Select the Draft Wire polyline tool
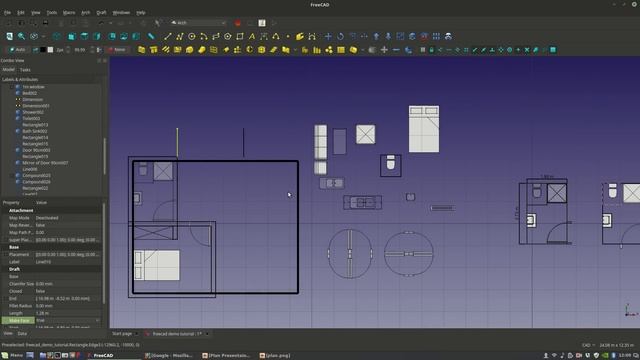Viewport: 640px width, 360px height. coord(180,36)
